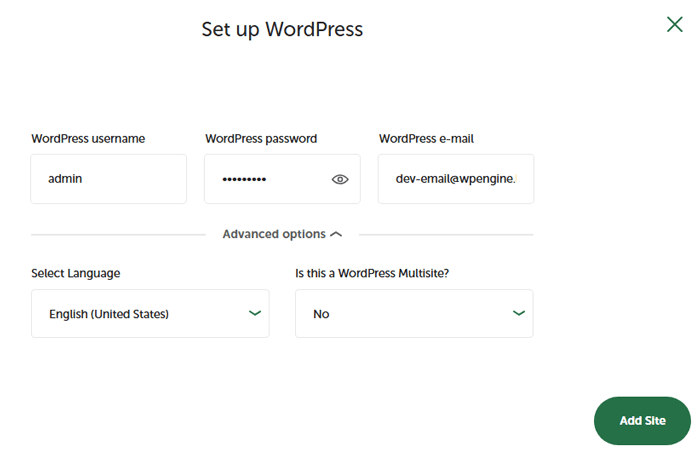Viewport: 700px width, 455px height.
Task: Click divider line left of Advanced options
Action: [x=118, y=235]
